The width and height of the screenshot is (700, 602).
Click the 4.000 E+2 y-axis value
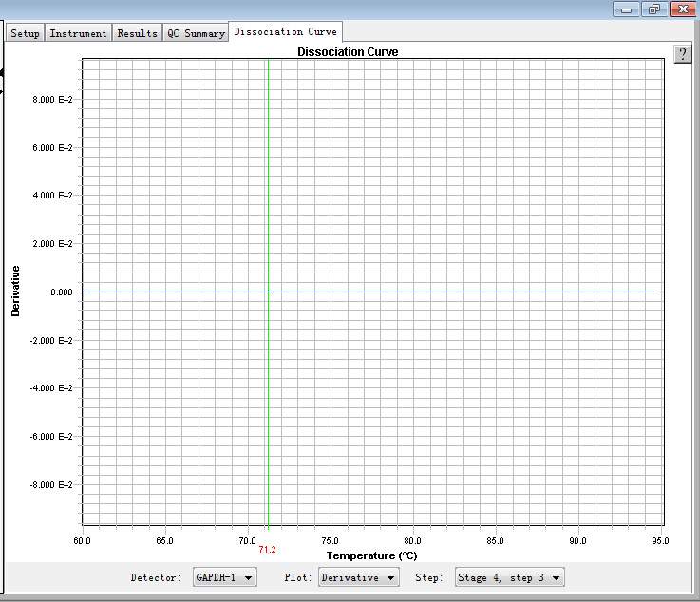[x=52, y=195]
